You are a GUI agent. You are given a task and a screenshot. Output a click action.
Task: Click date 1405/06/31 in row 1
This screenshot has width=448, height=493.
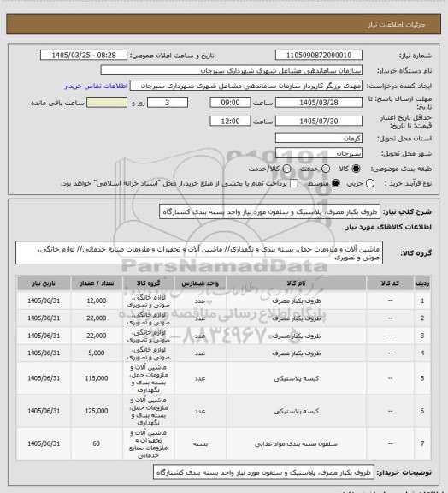click(44, 301)
